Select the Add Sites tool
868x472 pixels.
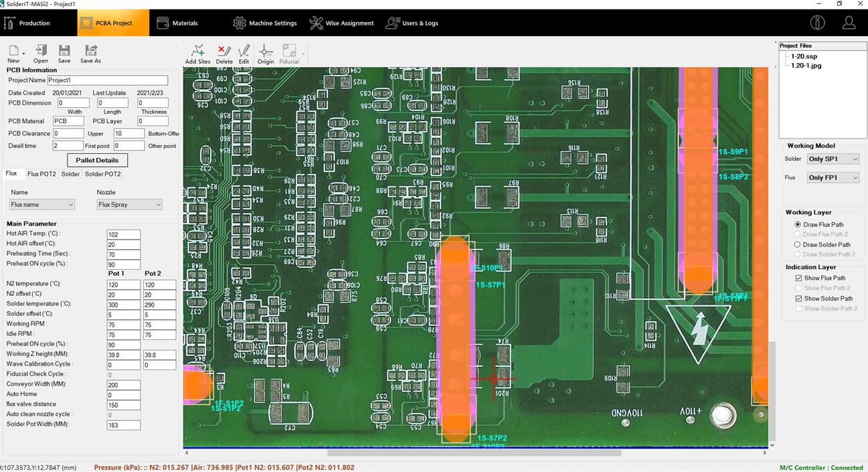coord(197,52)
